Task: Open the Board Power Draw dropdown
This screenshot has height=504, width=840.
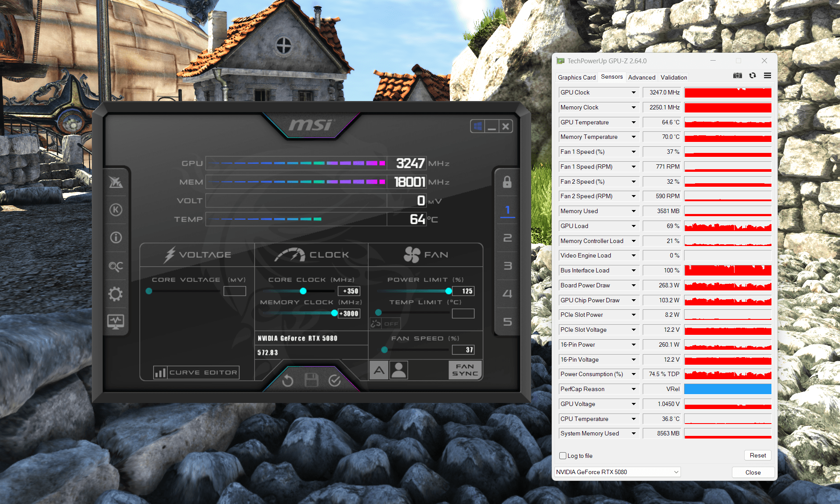Action: pos(634,286)
